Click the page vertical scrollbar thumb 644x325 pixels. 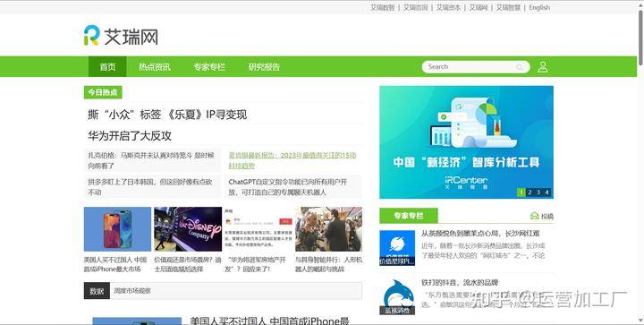click(x=640, y=37)
